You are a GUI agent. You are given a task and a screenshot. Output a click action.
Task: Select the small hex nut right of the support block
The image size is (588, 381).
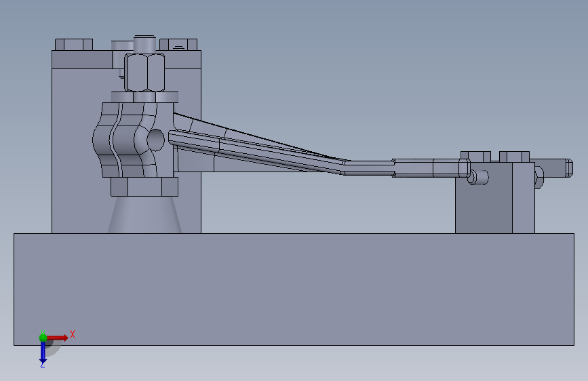[x=539, y=178]
